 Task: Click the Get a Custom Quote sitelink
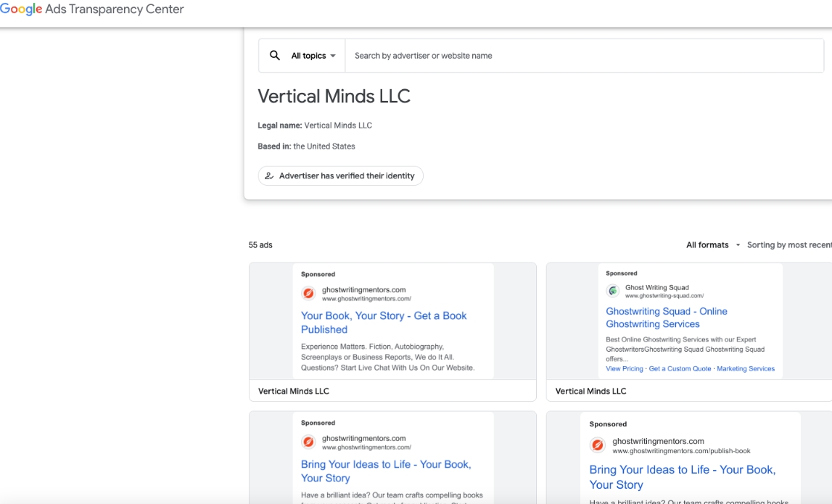pyautogui.click(x=680, y=368)
